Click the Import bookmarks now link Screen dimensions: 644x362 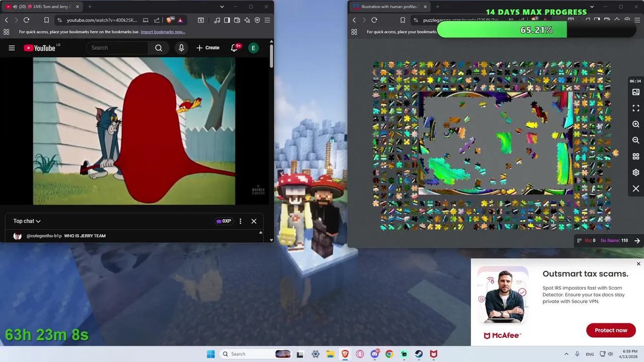click(x=163, y=32)
